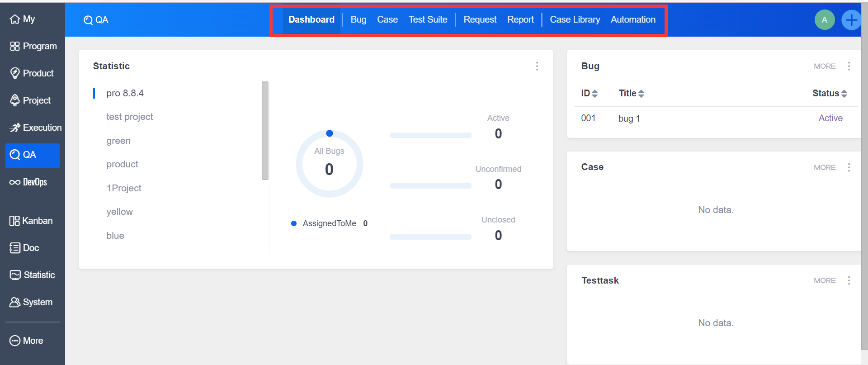The width and height of the screenshot is (868, 365).
Task: Open the Program sidebar icon
Action: tap(15, 46)
